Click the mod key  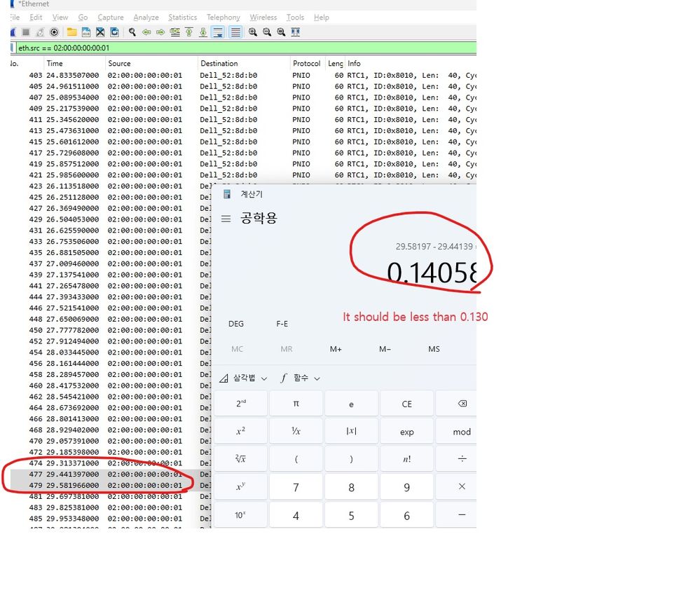coord(456,432)
